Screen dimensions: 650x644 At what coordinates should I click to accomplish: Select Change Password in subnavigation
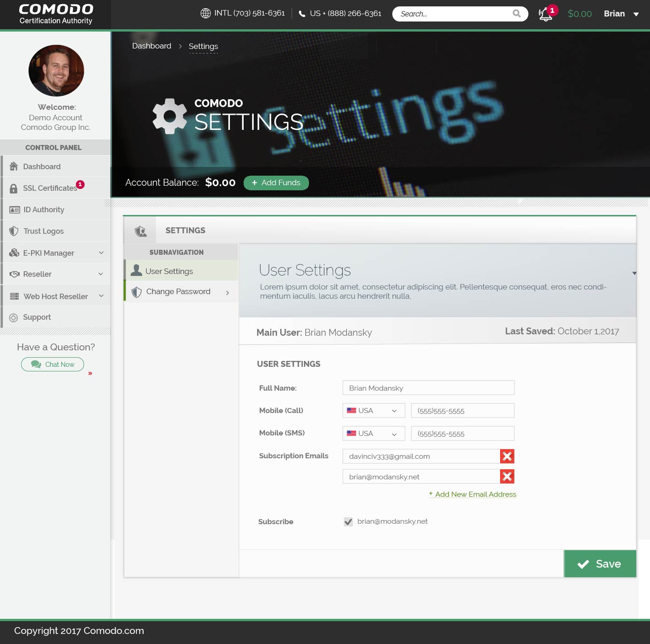[181, 291]
